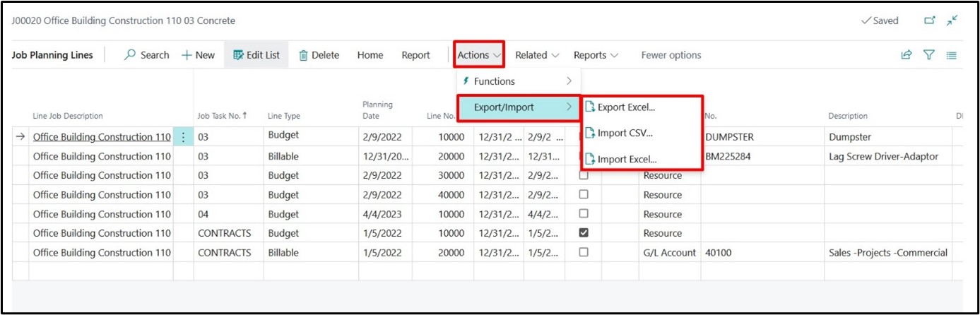The width and height of the screenshot is (980, 315).
Task: Tick checkbox on G/L Account row
Action: 584,252
